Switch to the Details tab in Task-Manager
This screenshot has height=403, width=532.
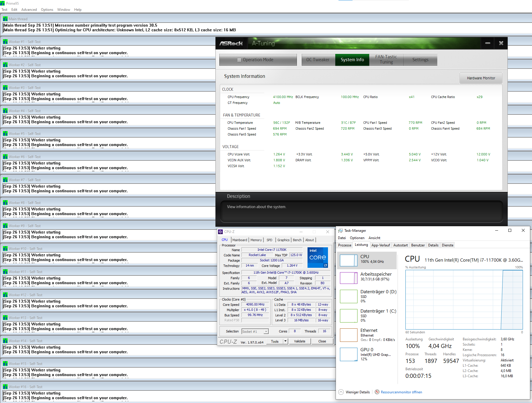(x=433, y=245)
